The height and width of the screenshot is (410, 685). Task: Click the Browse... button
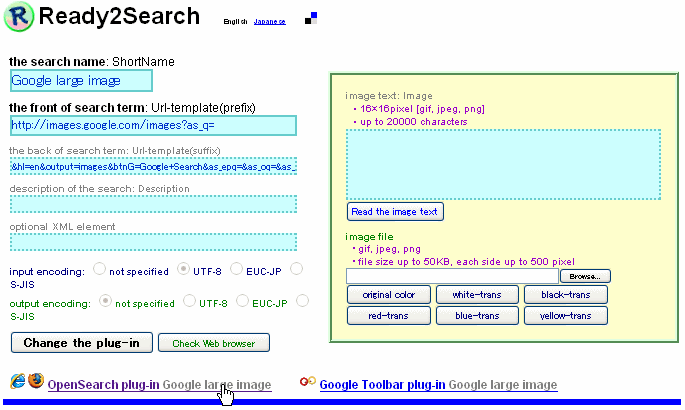585,276
